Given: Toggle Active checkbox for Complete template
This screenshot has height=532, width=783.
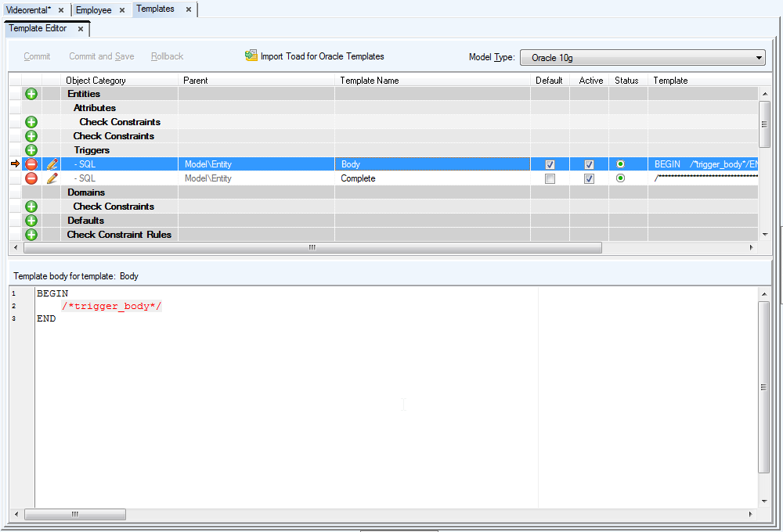Looking at the screenshot, I should 590,178.
